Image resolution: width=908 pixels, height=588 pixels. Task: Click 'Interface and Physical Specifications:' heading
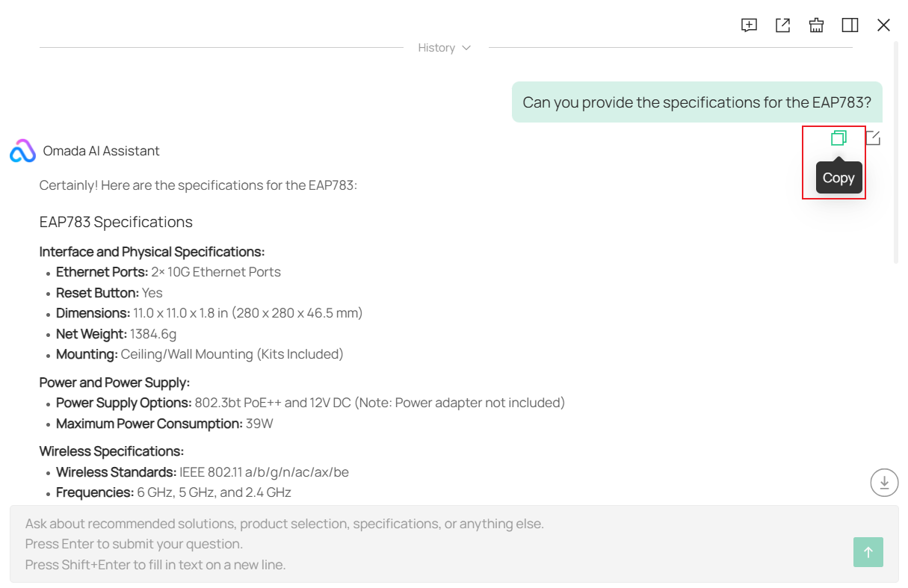click(x=152, y=252)
